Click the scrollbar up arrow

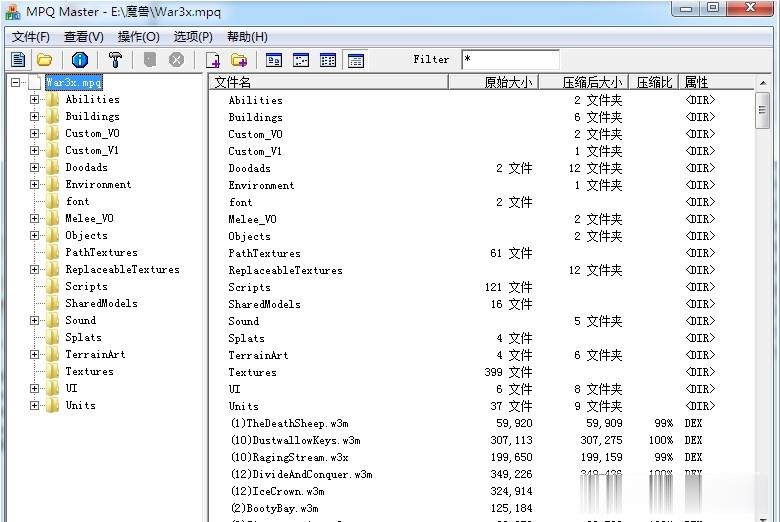point(763,83)
